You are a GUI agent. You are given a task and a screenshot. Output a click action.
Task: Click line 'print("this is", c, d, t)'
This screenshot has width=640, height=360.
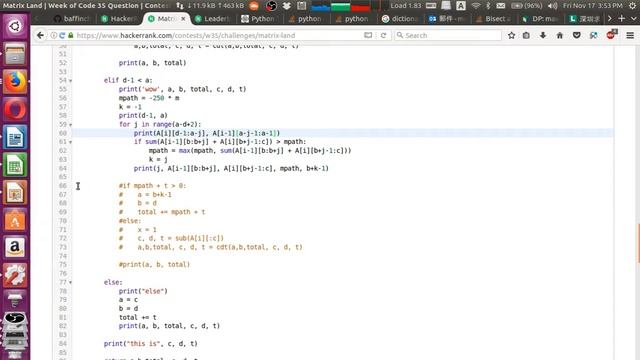(151, 344)
